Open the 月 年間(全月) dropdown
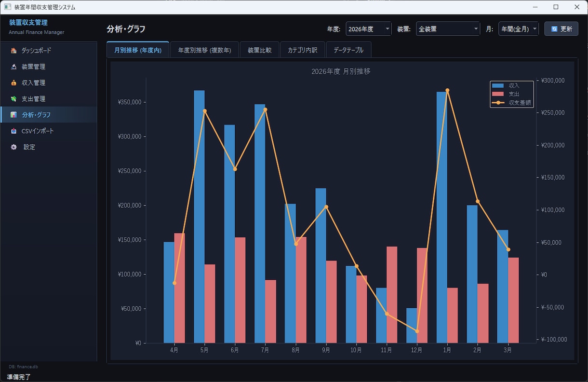Image resolution: width=588 pixels, height=382 pixels. (519, 29)
